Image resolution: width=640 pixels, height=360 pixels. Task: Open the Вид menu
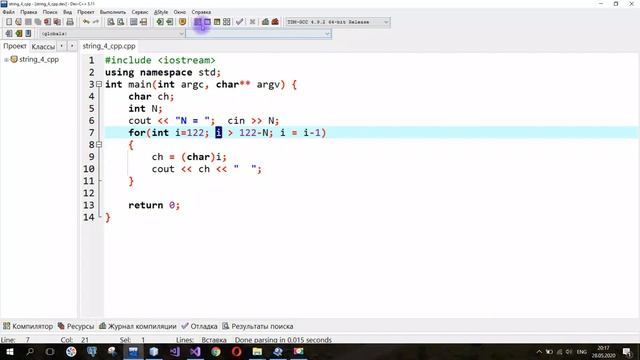(x=67, y=12)
